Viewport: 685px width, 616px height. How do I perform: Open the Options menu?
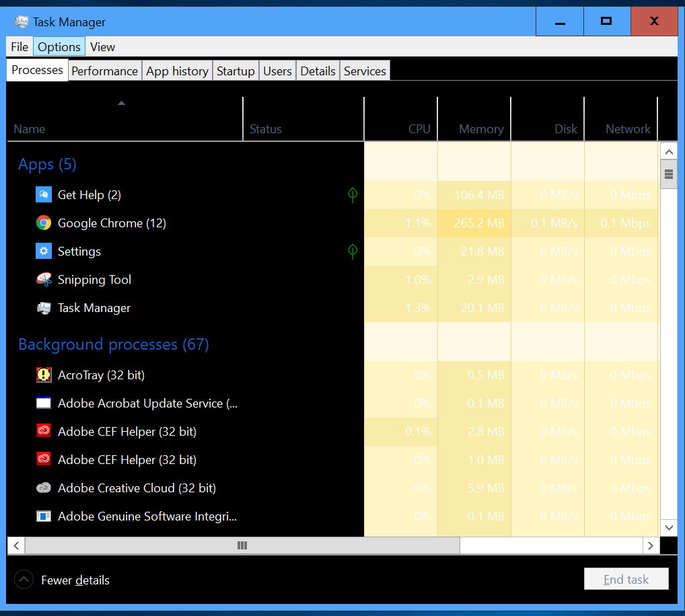[59, 46]
